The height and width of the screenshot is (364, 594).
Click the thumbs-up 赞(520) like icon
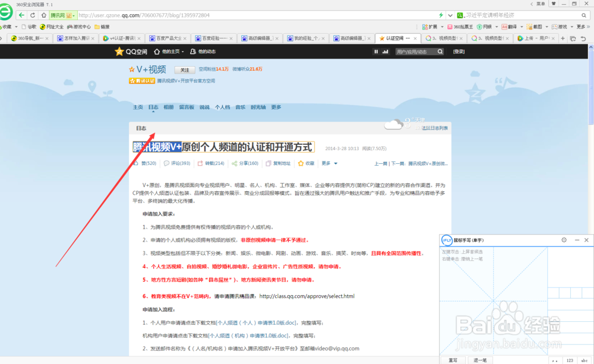[x=137, y=163]
